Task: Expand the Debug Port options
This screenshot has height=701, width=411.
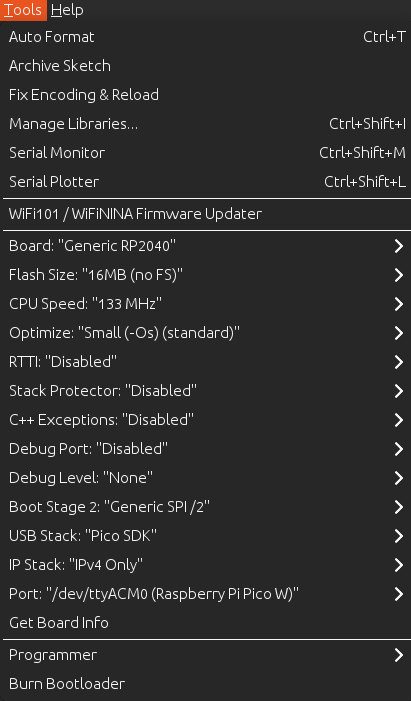Action: click(x=205, y=449)
